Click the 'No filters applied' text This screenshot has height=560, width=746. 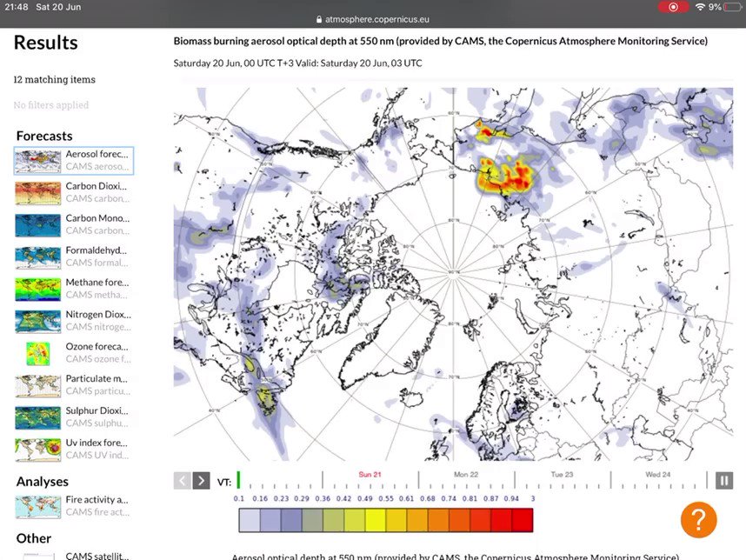point(51,104)
